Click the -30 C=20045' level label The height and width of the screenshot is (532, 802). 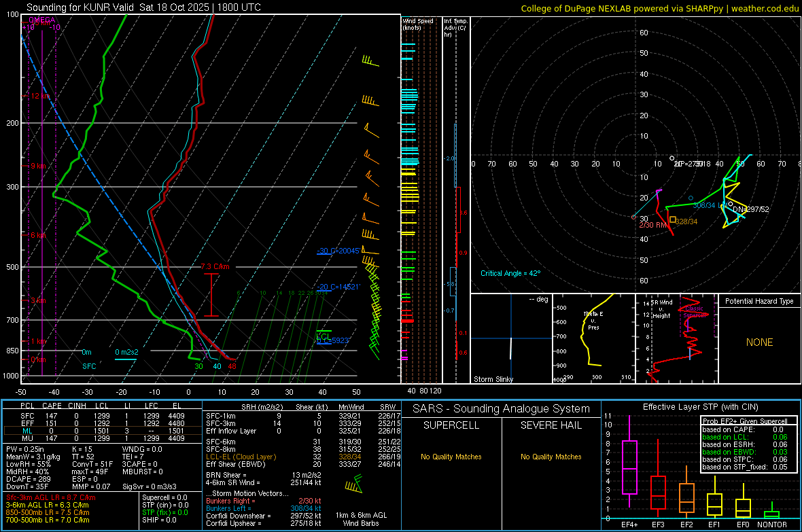point(338,251)
